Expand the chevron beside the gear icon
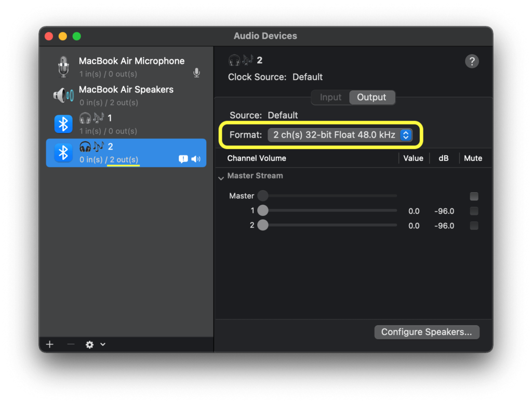This screenshot has height=404, width=532. point(103,344)
